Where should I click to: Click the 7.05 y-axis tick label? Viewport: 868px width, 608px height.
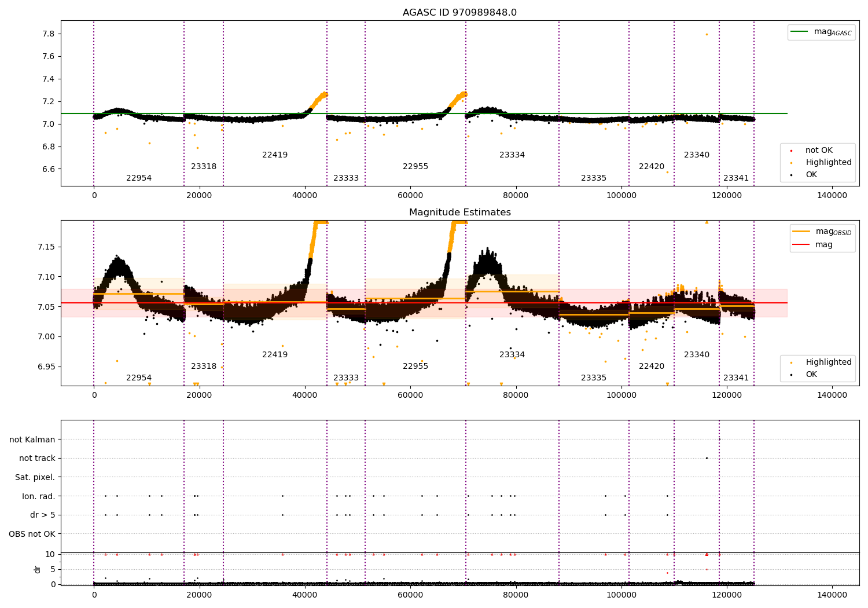pos(46,307)
